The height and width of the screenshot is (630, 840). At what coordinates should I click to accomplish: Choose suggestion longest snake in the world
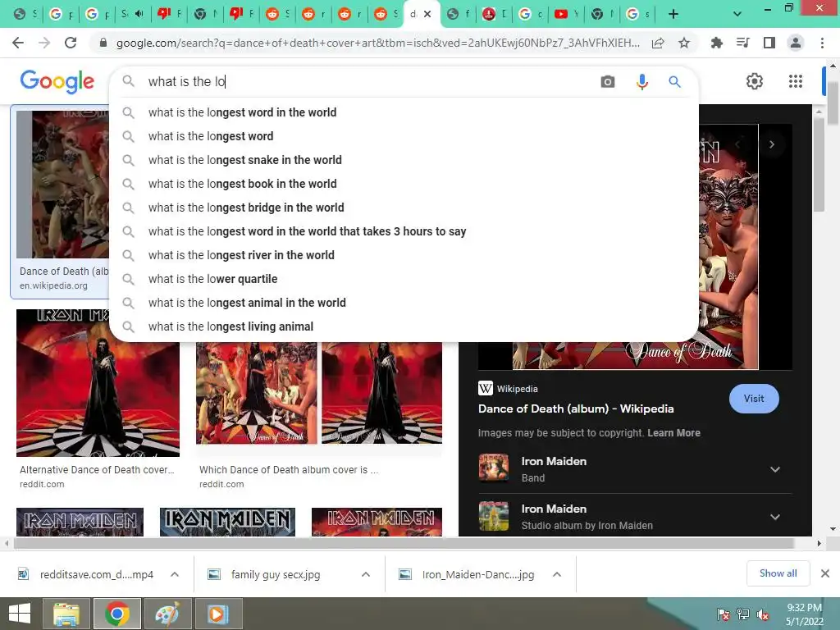(x=404, y=160)
